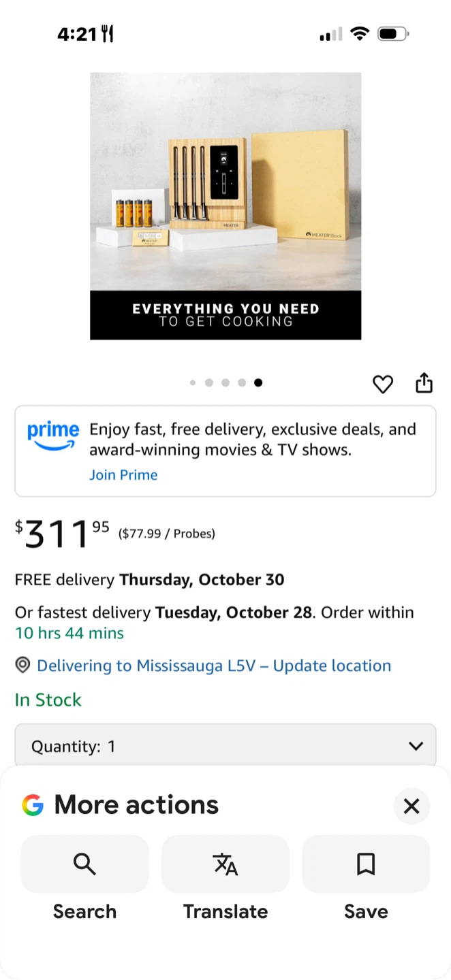
Task: Select the third image carousel dot
Action: pos(226,382)
